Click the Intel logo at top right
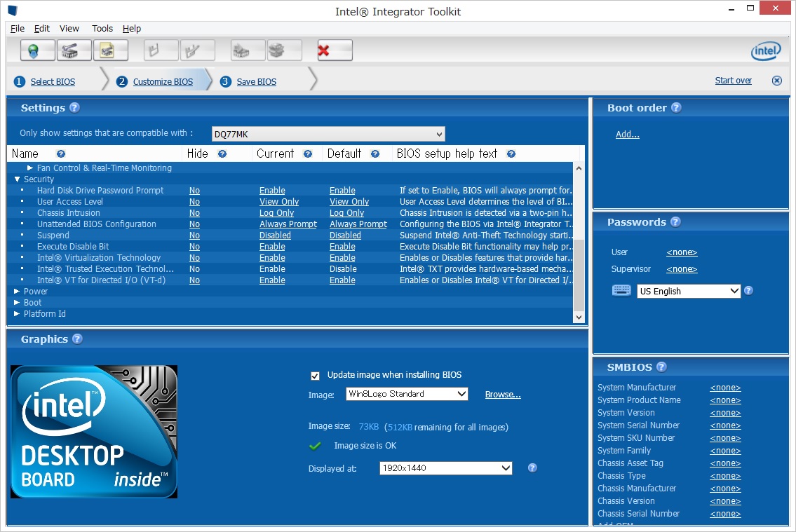Screen dimensions: 796x532 coord(766,50)
